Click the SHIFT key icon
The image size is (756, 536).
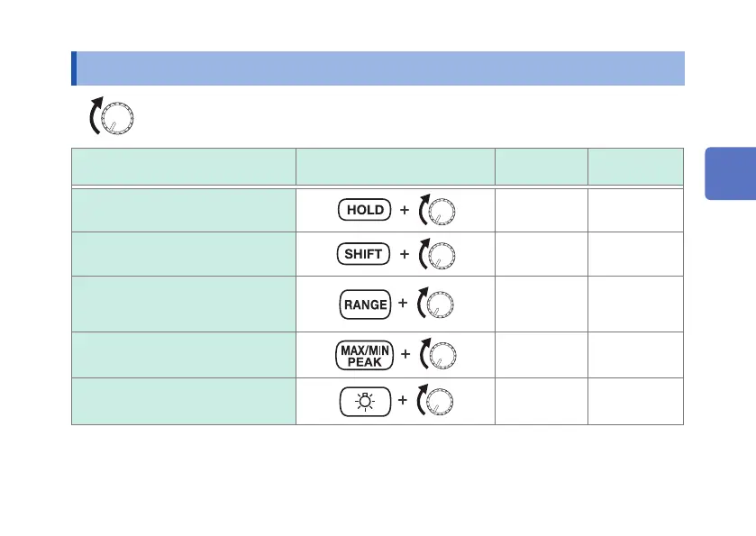click(365, 255)
